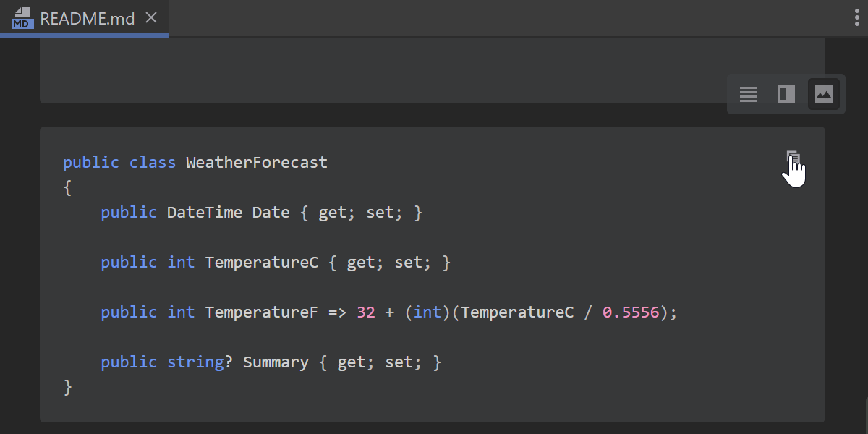Viewport: 868px width, 434px height.
Task: Switch to preview-only view
Action: click(x=824, y=94)
